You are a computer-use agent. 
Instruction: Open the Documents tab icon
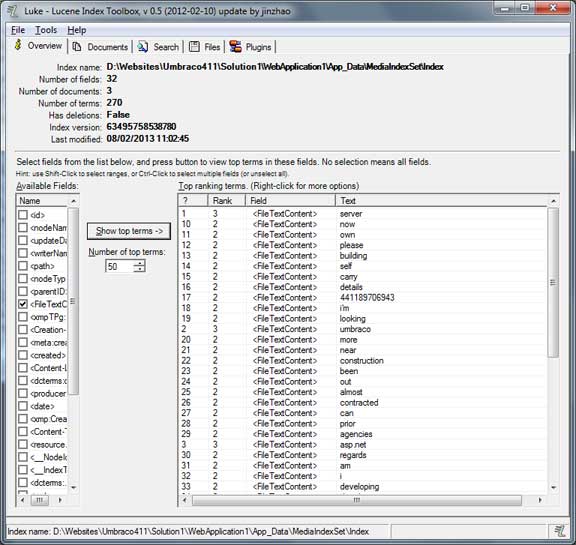77,47
